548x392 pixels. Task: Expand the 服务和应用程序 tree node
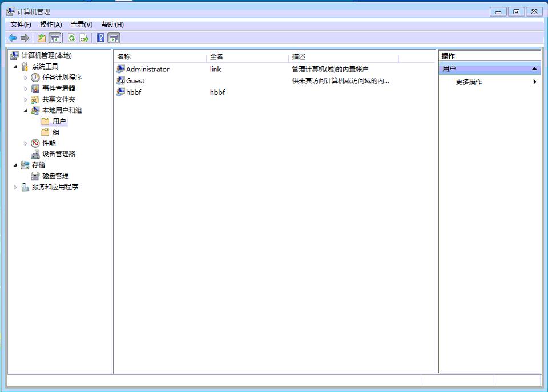click(15, 187)
